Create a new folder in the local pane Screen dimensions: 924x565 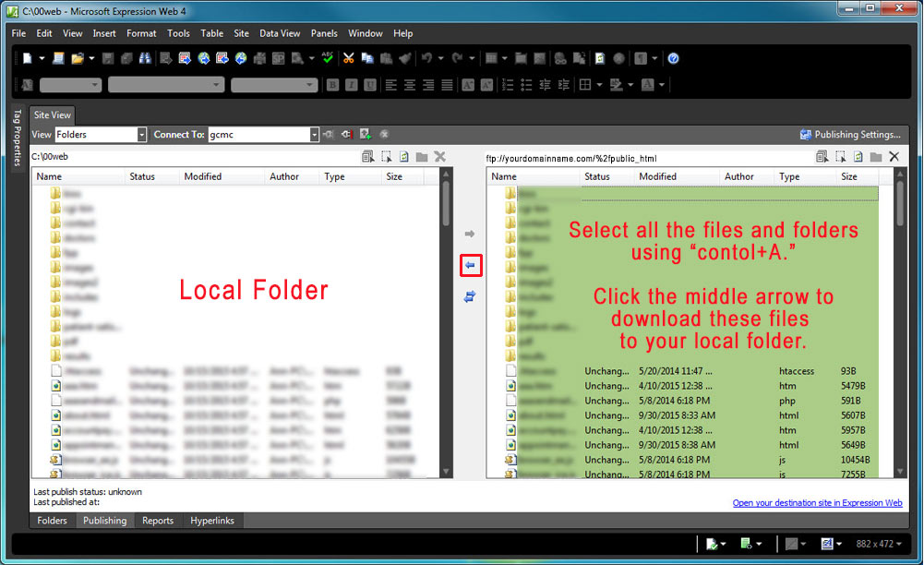pyautogui.click(x=422, y=157)
